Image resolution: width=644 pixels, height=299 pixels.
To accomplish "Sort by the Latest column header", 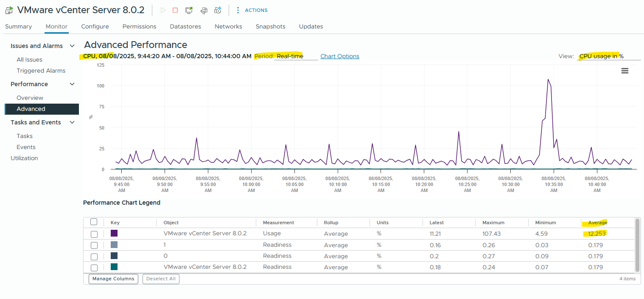I will pyautogui.click(x=437, y=223).
